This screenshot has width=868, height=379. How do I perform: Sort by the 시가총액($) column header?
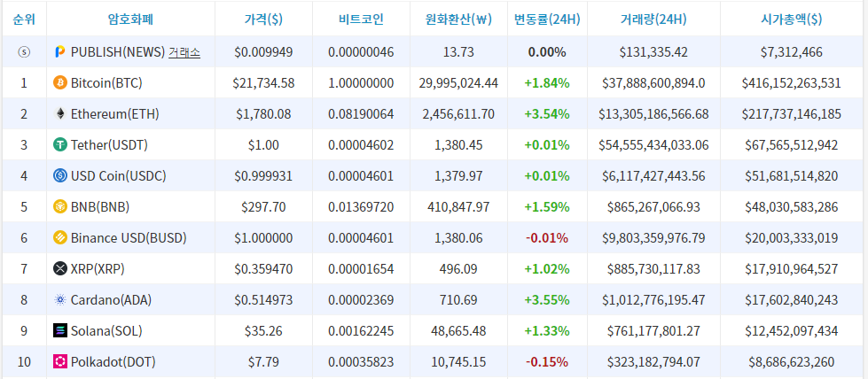point(792,19)
